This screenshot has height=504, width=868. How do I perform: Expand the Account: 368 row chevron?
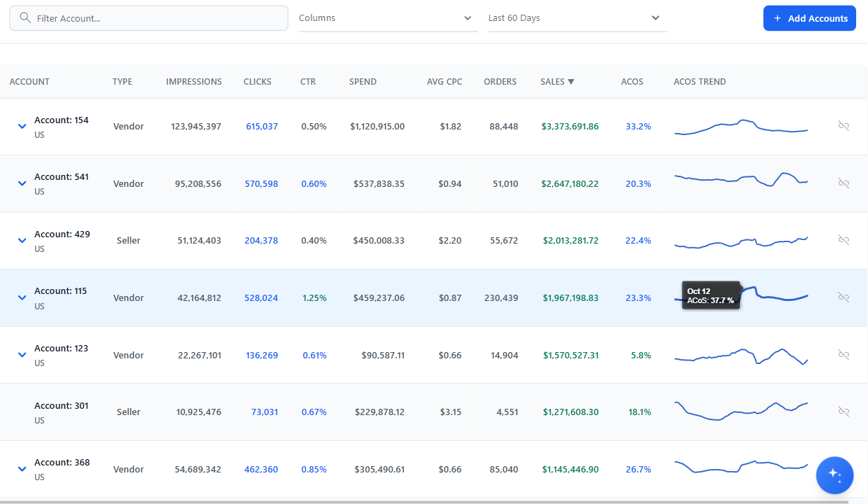click(22, 469)
